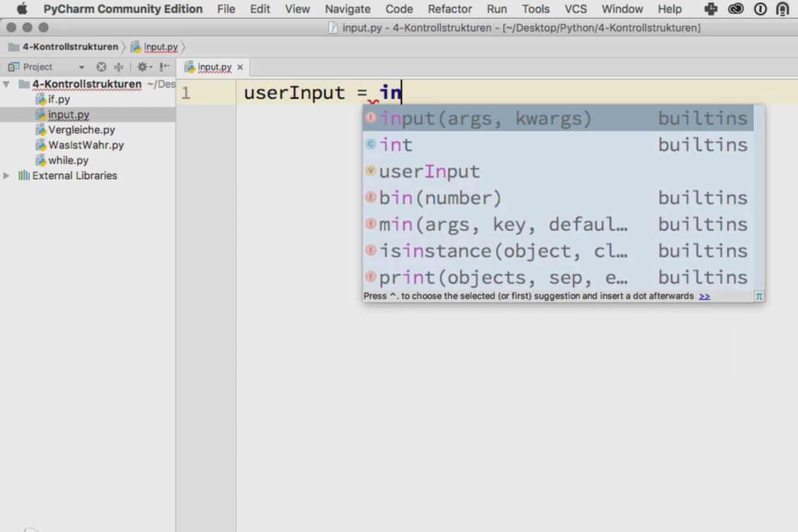Close the input.py editor tab

(x=240, y=67)
